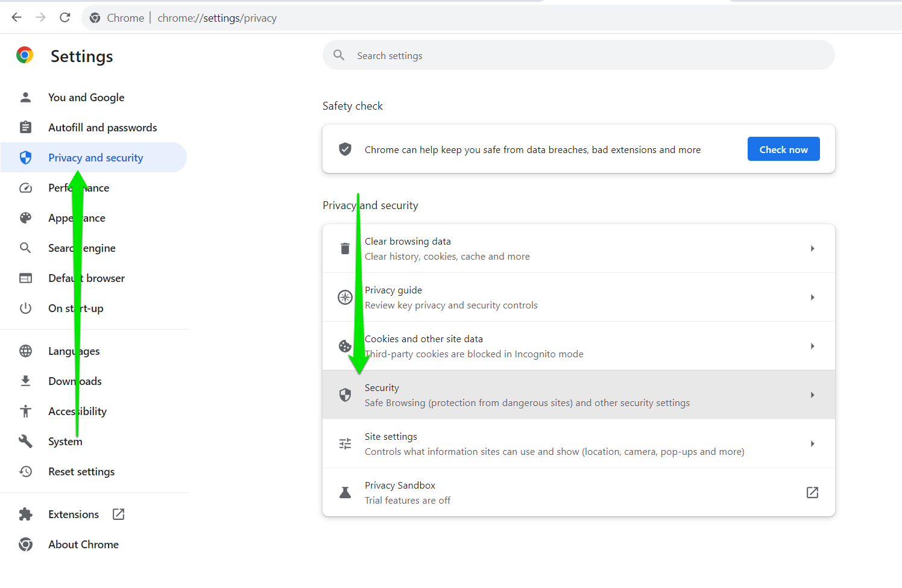
Task: Click the Check now button
Action: click(783, 149)
